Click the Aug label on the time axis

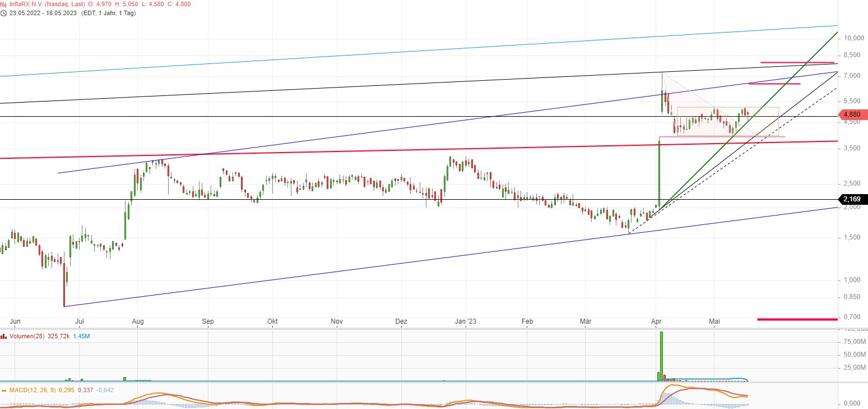[x=138, y=321]
